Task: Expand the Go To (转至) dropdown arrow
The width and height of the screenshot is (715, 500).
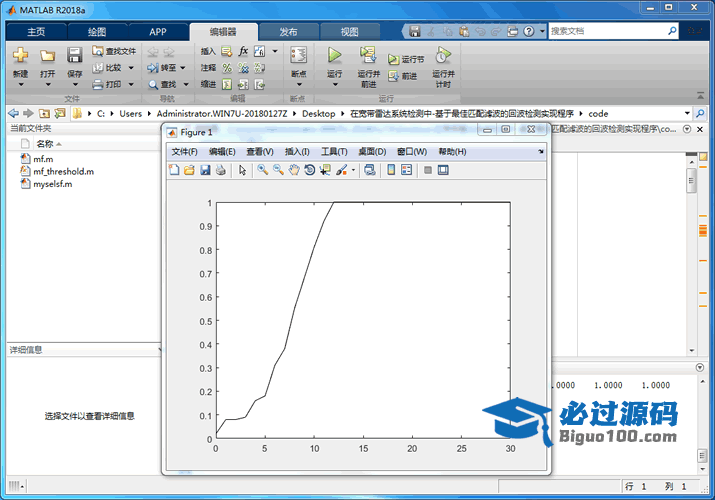Action: pyautogui.click(x=183, y=68)
